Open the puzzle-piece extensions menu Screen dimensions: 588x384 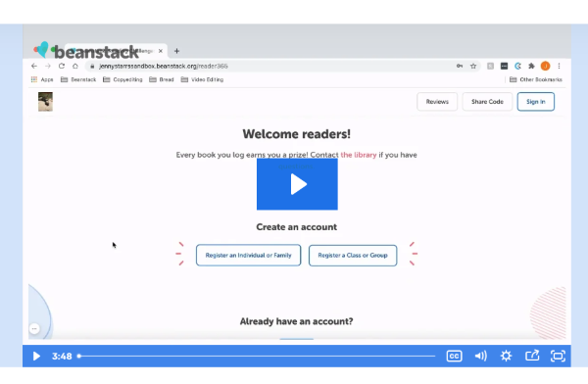click(x=531, y=66)
